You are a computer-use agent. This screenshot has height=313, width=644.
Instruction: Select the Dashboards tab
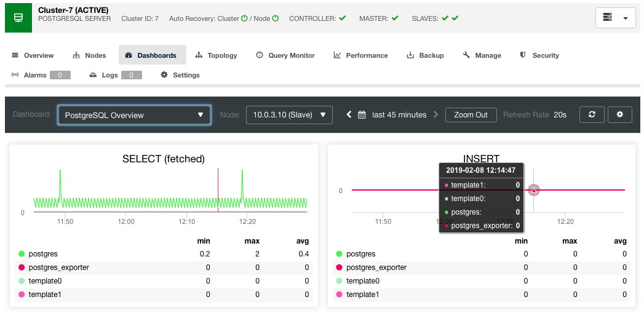(153, 55)
